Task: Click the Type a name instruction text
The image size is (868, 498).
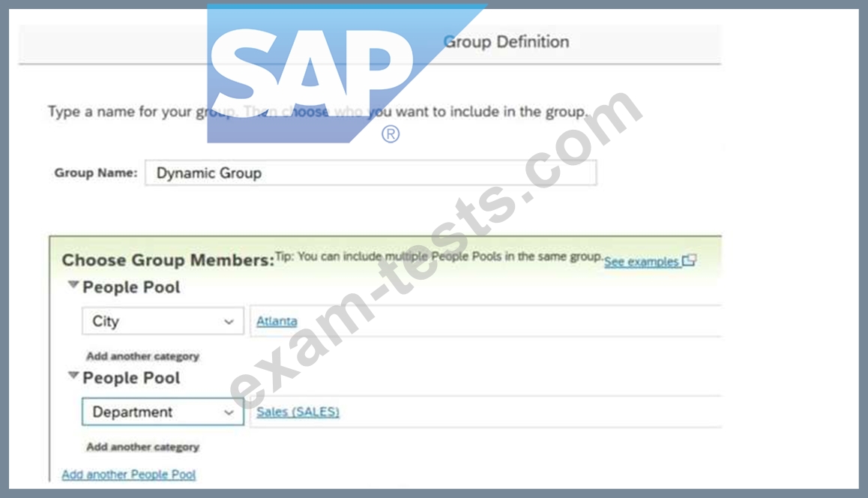Action: pyautogui.click(x=318, y=111)
